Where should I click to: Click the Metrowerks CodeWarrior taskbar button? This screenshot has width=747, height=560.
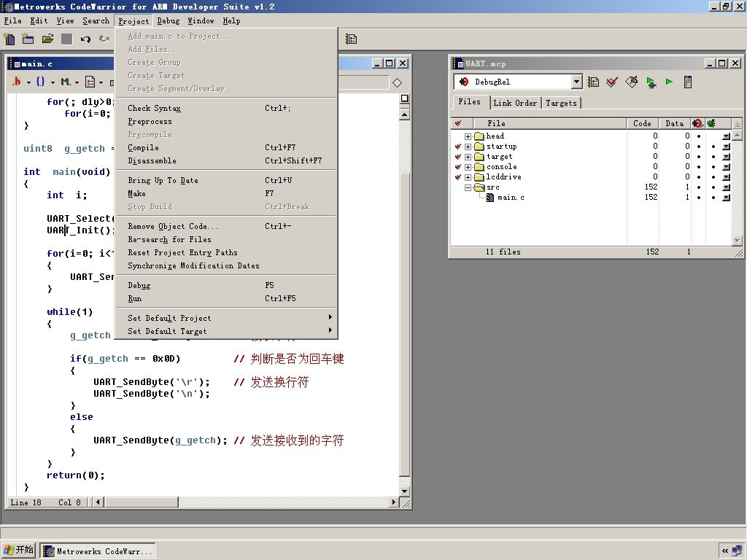(x=97, y=551)
